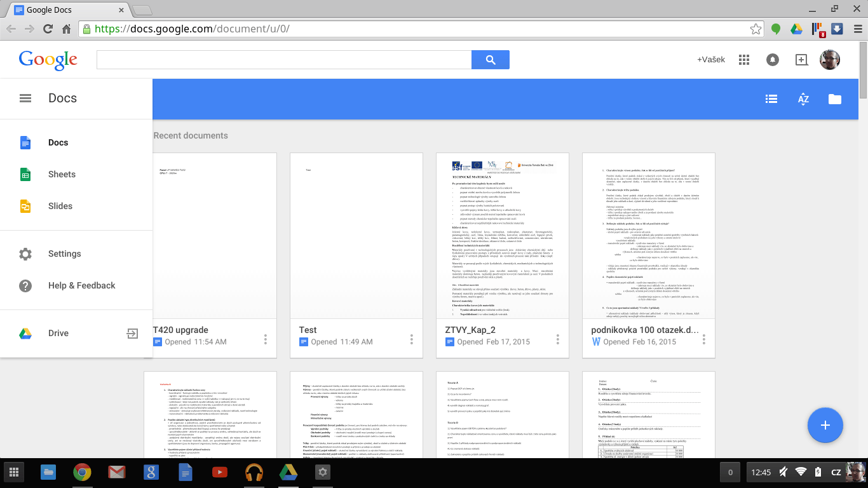The height and width of the screenshot is (488, 868).
Task: Launch Gmail from shelf
Action: coord(116,472)
